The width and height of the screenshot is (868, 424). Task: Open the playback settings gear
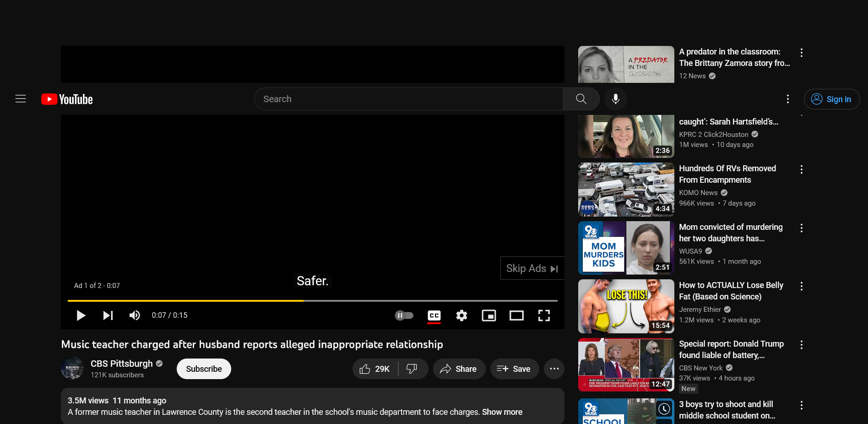coord(461,315)
